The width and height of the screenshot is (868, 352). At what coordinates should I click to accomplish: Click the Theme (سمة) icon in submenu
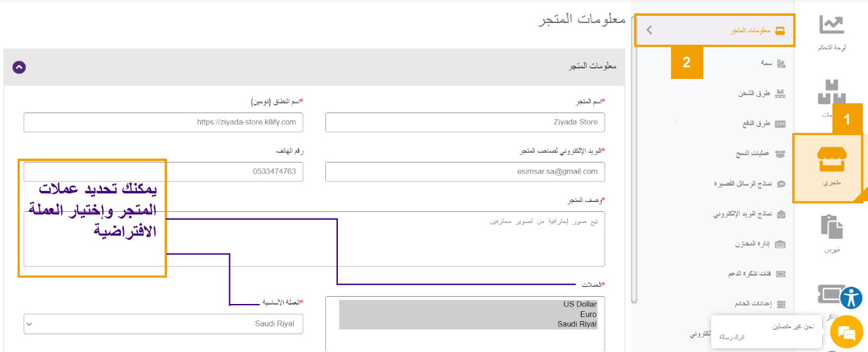pyautogui.click(x=781, y=64)
